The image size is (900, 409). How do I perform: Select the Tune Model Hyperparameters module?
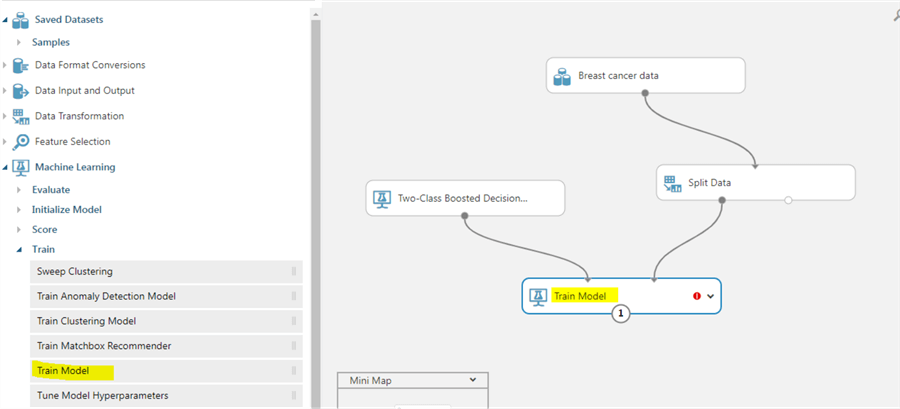coord(166,396)
